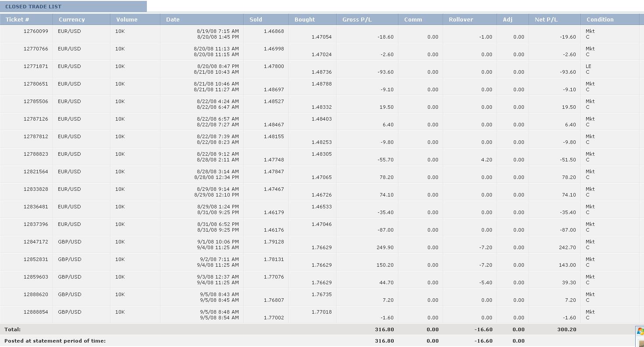Click the Posted at statement period label
Image resolution: width=644 pixels, height=347 pixels.
[x=55, y=341]
